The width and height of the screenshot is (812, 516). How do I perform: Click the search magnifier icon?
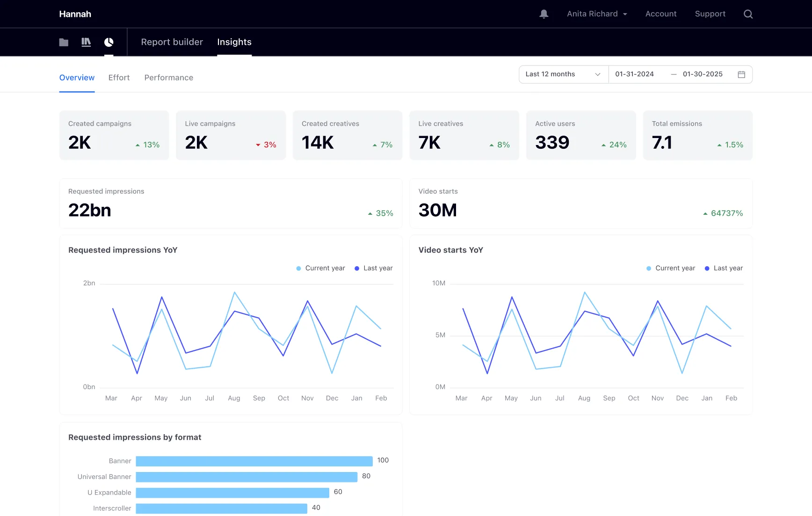coord(748,14)
